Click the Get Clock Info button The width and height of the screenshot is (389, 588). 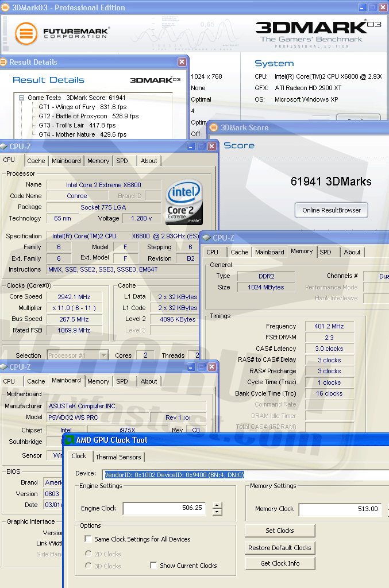coord(280,563)
